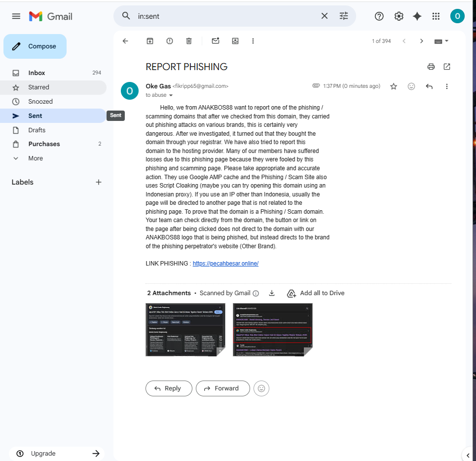Show the side panel chevron
The height and width of the screenshot is (461, 476).
(x=468, y=455)
